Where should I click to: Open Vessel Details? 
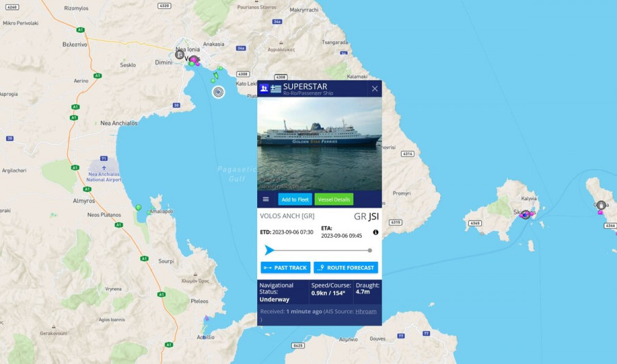pyautogui.click(x=334, y=199)
